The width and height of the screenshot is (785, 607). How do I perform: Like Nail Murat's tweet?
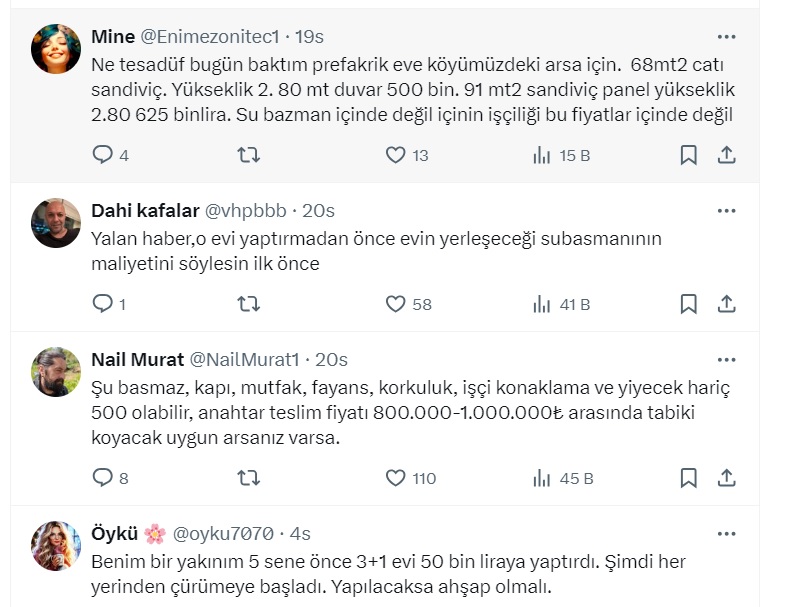(x=395, y=478)
